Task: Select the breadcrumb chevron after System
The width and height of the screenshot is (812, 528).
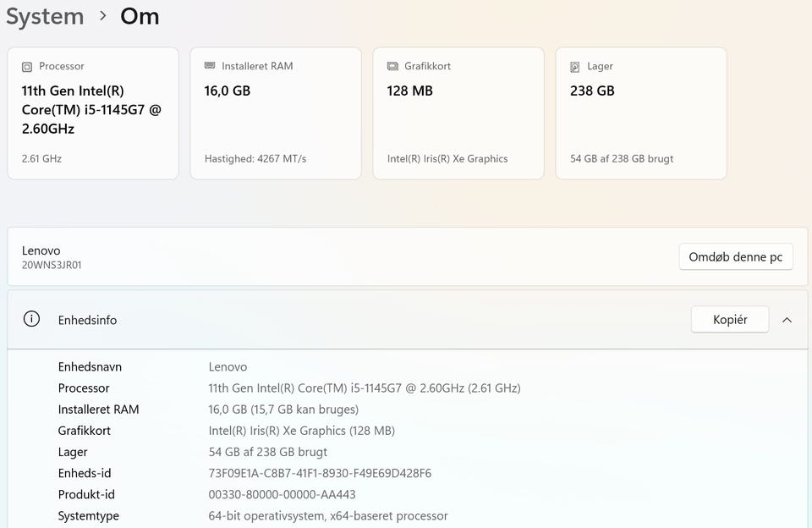Action: pyautogui.click(x=103, y=16)
